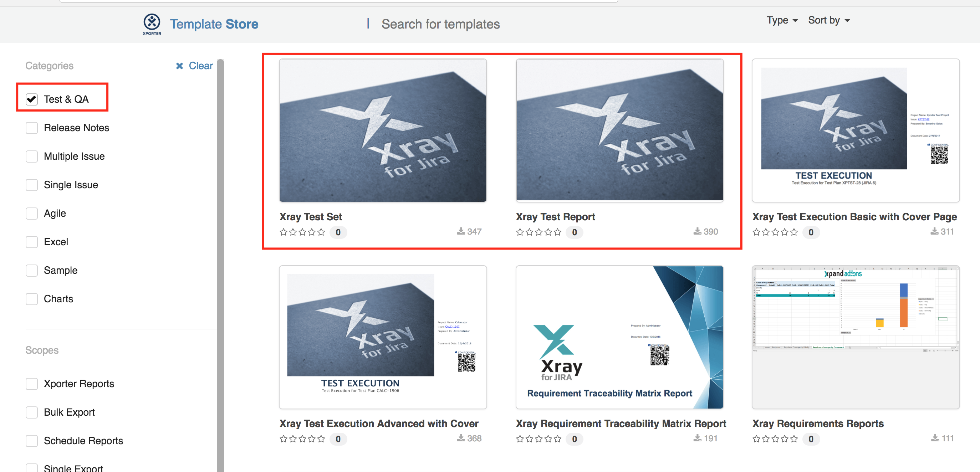
Task: Click rating count badge on Test Execution Advanced
Action: point(338,439)
